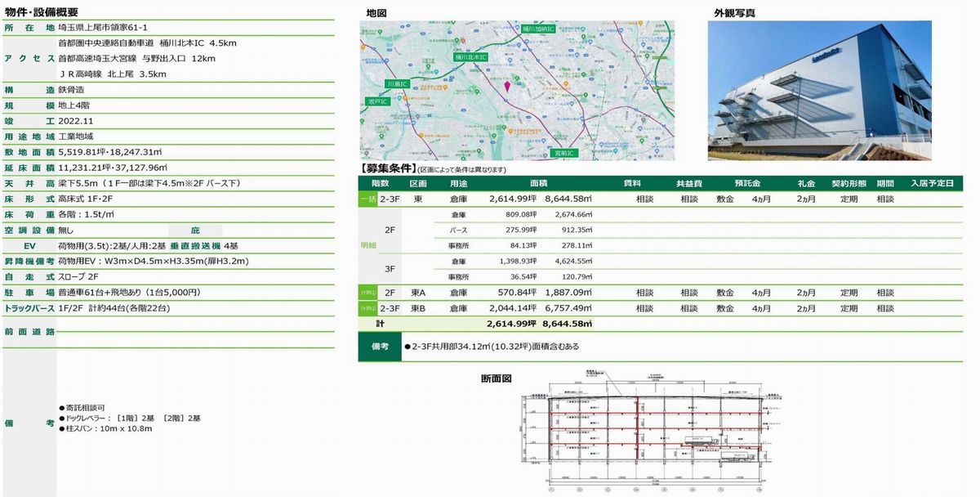Click the 6,757.49㎡ area cell
Viewport: 980px width, 497px height.
point(568,308)
